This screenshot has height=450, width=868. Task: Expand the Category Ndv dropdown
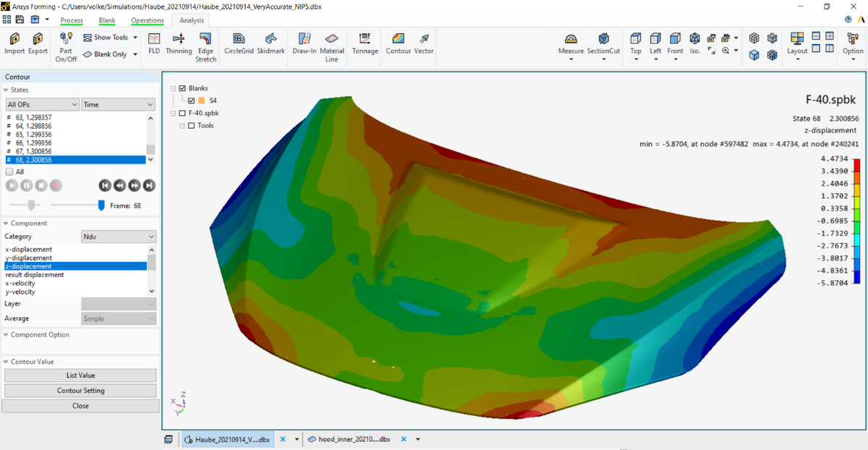point(119,237)
